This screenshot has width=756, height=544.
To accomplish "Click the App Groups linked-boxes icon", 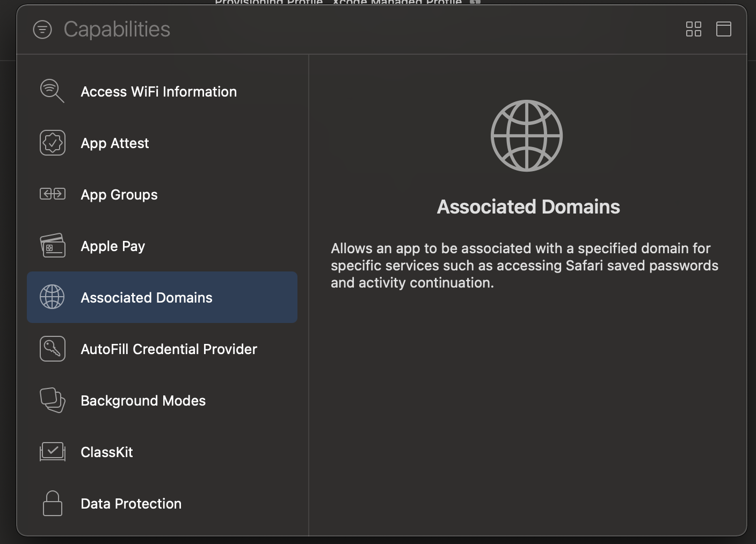I will click(53, 194).
